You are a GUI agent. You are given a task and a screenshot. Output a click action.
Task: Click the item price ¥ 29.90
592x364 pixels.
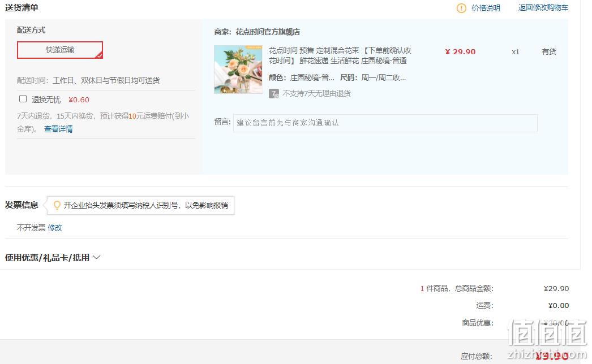[460, 51]
